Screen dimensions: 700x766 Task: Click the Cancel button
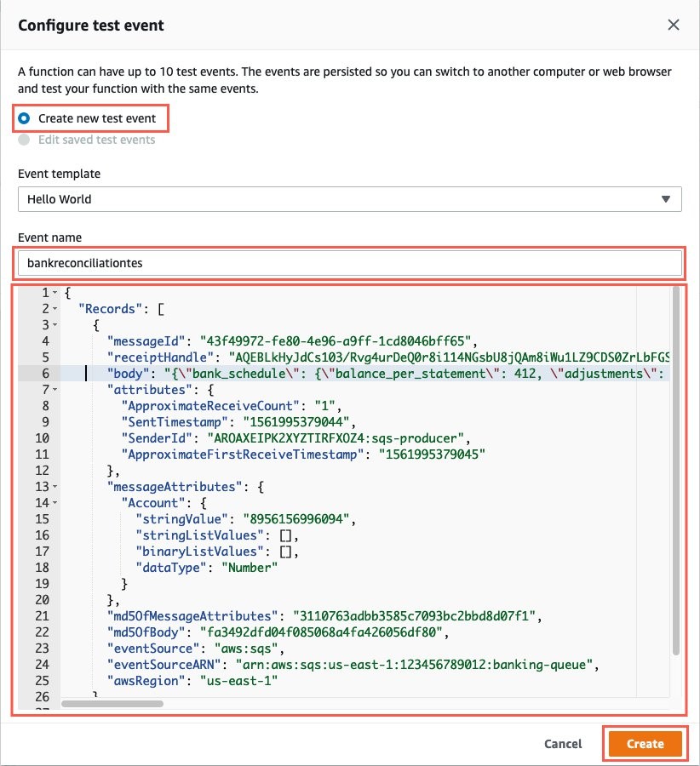563,743
